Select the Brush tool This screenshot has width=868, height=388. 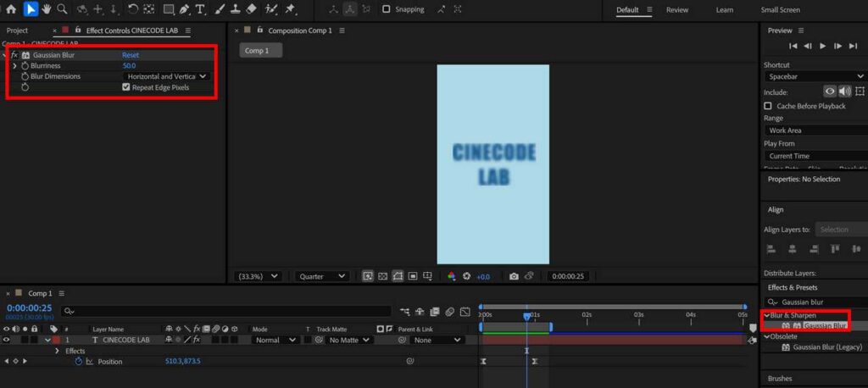click(x=220, y=8)
